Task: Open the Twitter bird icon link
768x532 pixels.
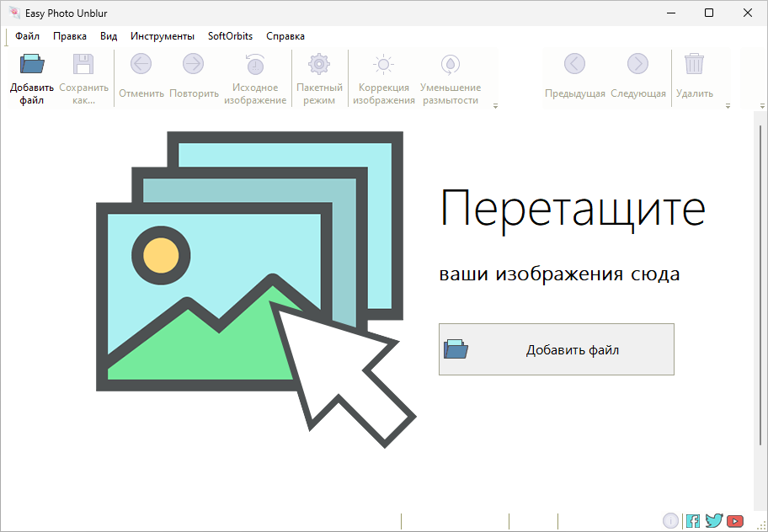Action: (x=714, y=521)
